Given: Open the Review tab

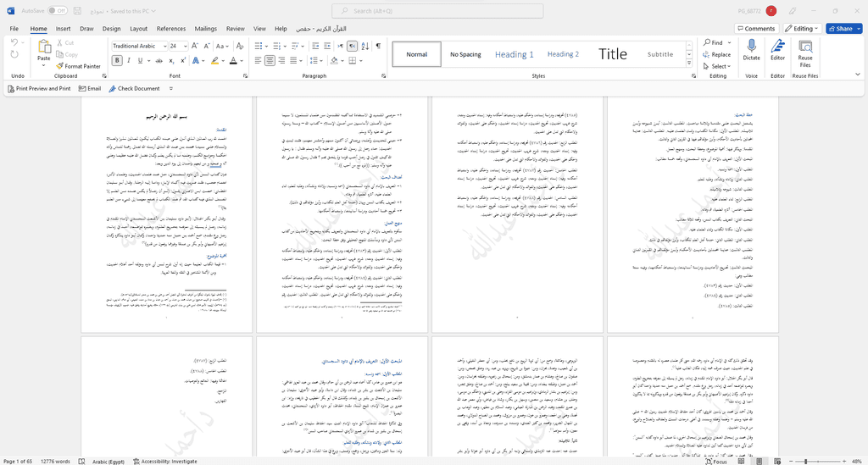Looking at the screenshot, I should point(236,29).
